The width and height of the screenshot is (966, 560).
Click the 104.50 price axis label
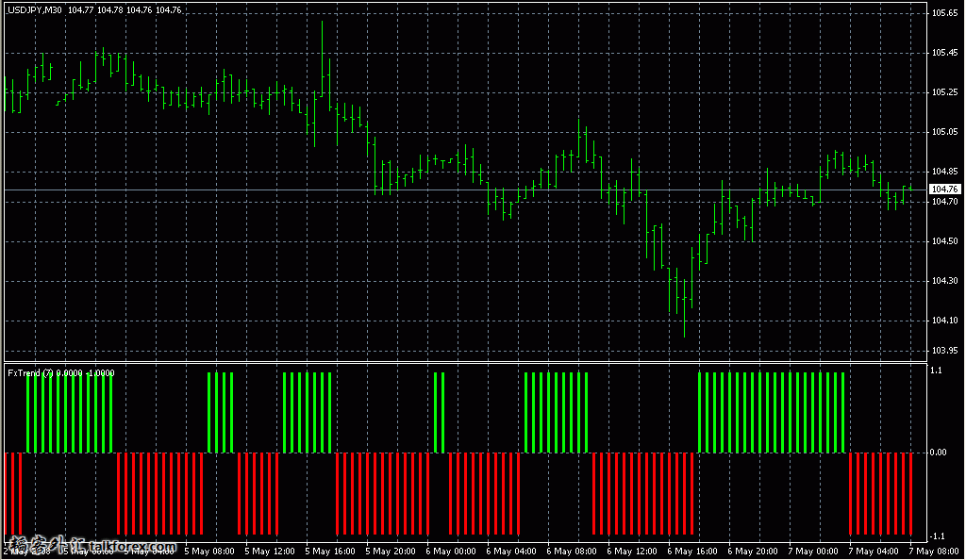coord(944,241)
